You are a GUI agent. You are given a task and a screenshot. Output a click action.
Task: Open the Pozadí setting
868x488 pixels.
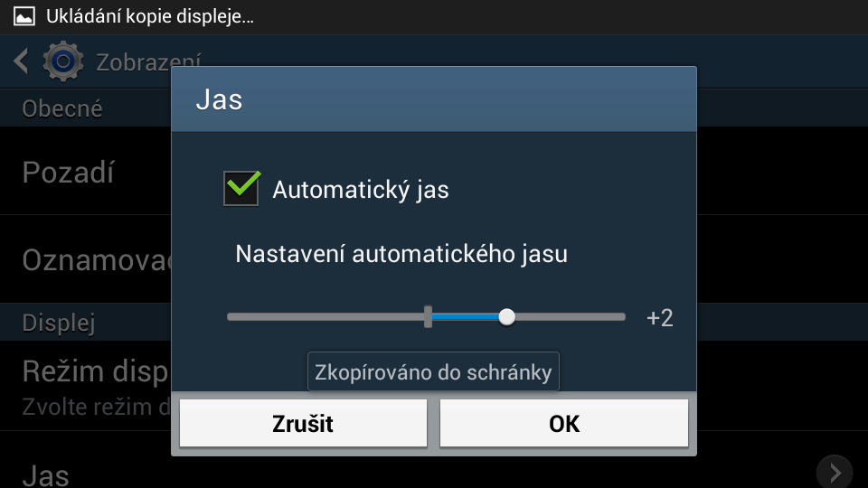point(86,171)
